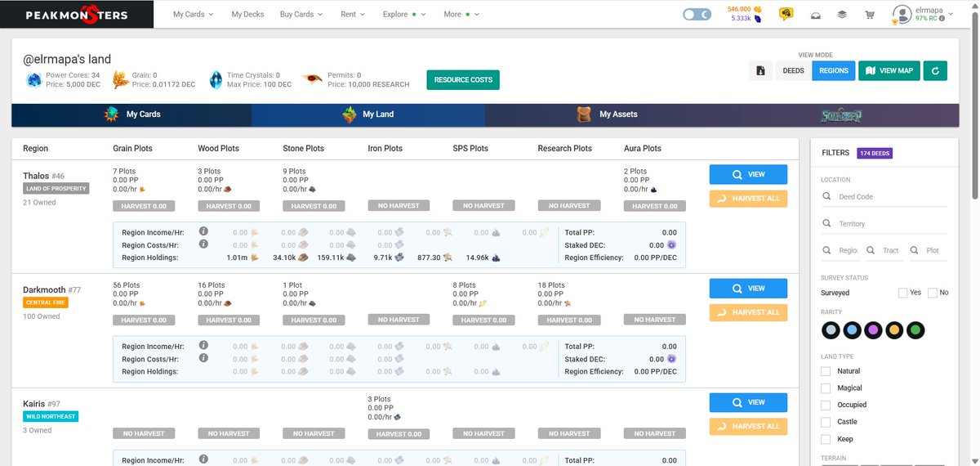Click the Deed Code search field
The image size is (980, 466).
[884, 197]
